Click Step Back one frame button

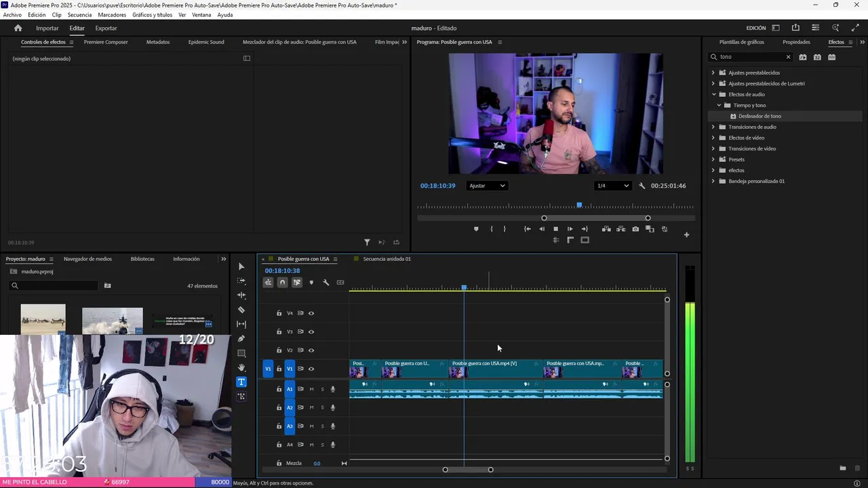(x=541, y=229)
